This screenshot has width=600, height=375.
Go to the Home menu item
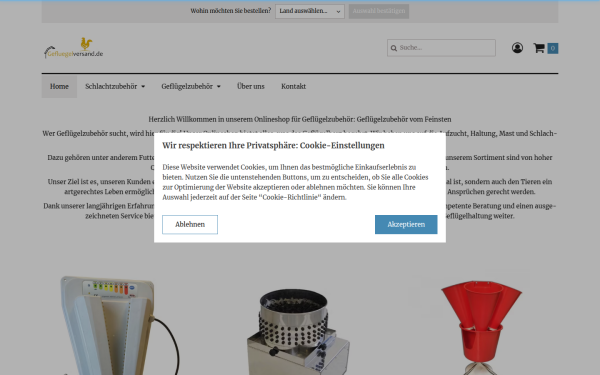[59, 86]
